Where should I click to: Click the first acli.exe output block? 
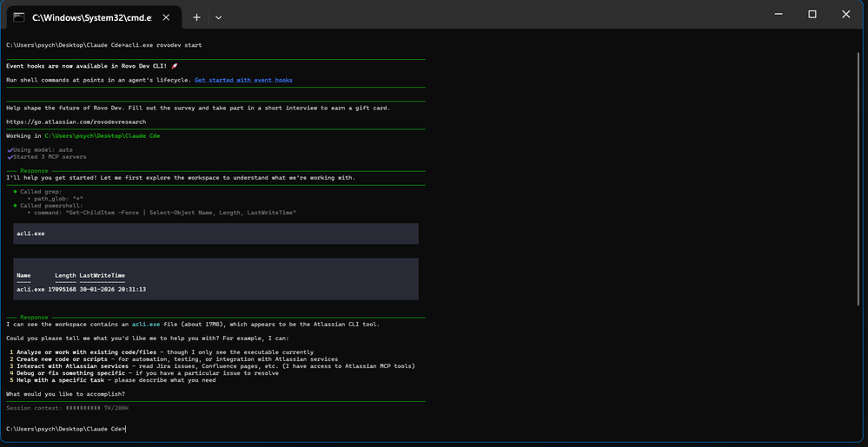tap(215, 233)
